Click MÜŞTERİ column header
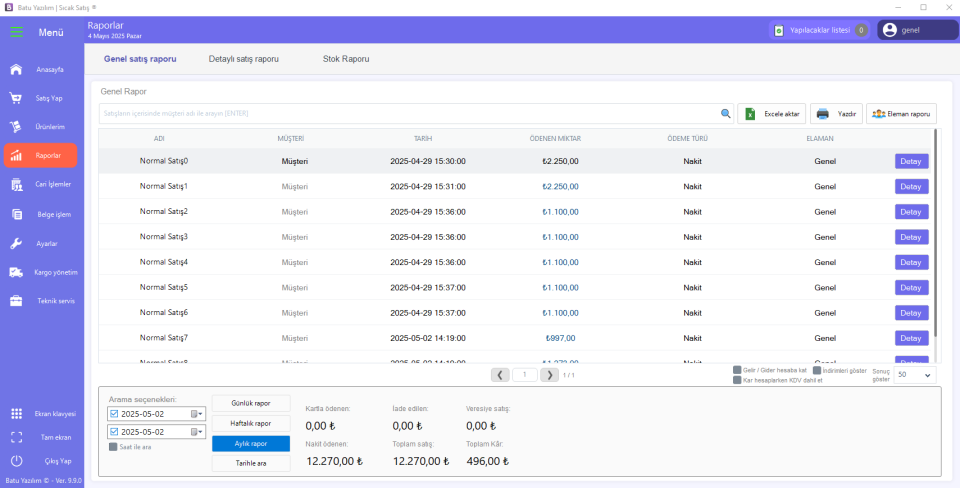Viewport: 960px width, 488px height. coord(291,138)
